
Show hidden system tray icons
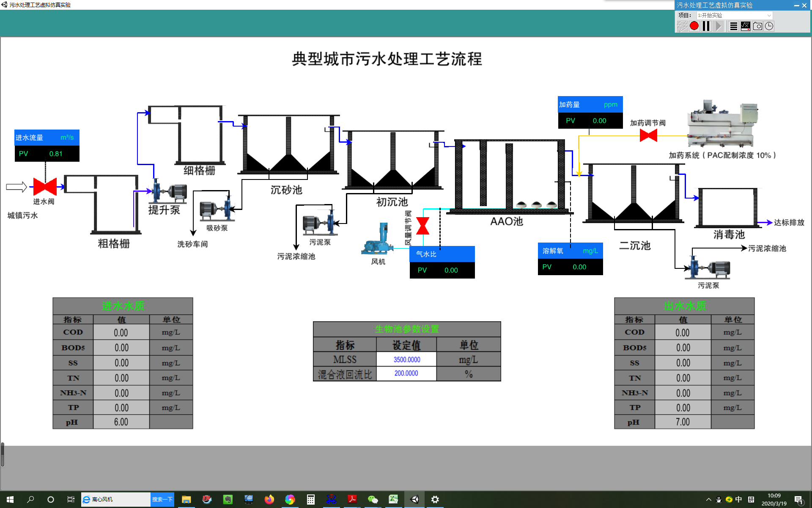point(708,500)
